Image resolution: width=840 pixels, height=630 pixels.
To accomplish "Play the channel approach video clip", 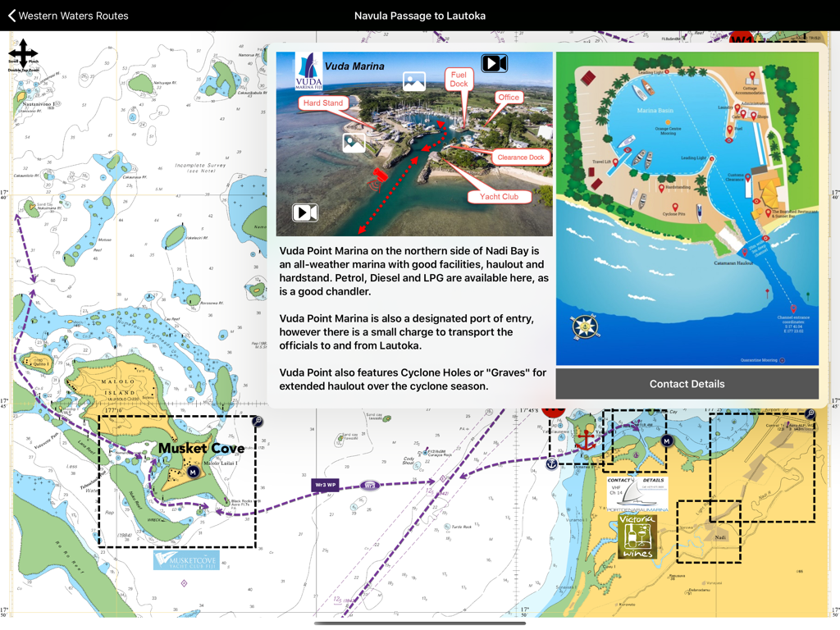I will tap(304, 212).
